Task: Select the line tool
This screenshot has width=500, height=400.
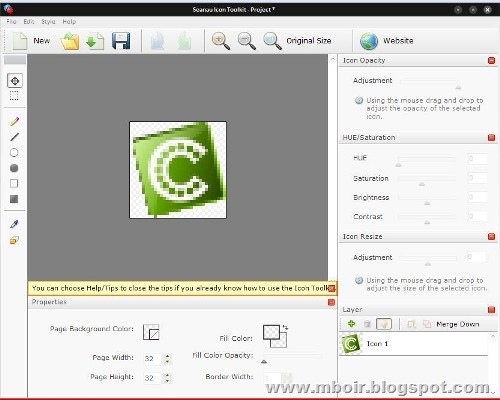Action: (14, 137)
